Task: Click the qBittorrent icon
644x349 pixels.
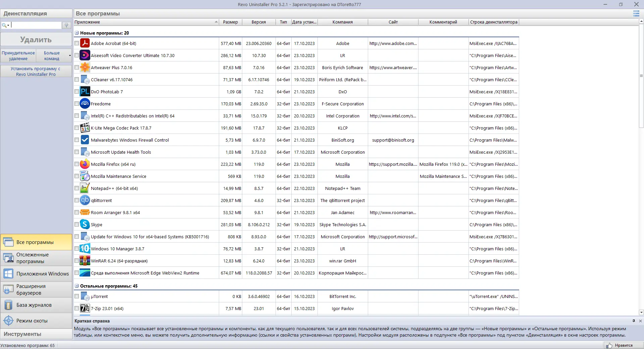Action: (85, 200)
